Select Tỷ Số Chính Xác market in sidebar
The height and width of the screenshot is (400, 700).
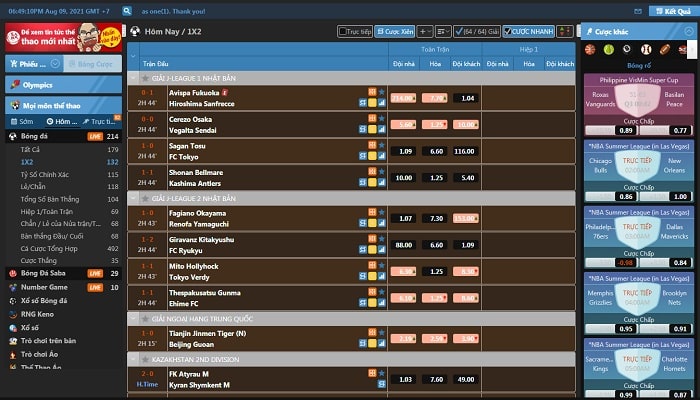[x=45, y=175]
